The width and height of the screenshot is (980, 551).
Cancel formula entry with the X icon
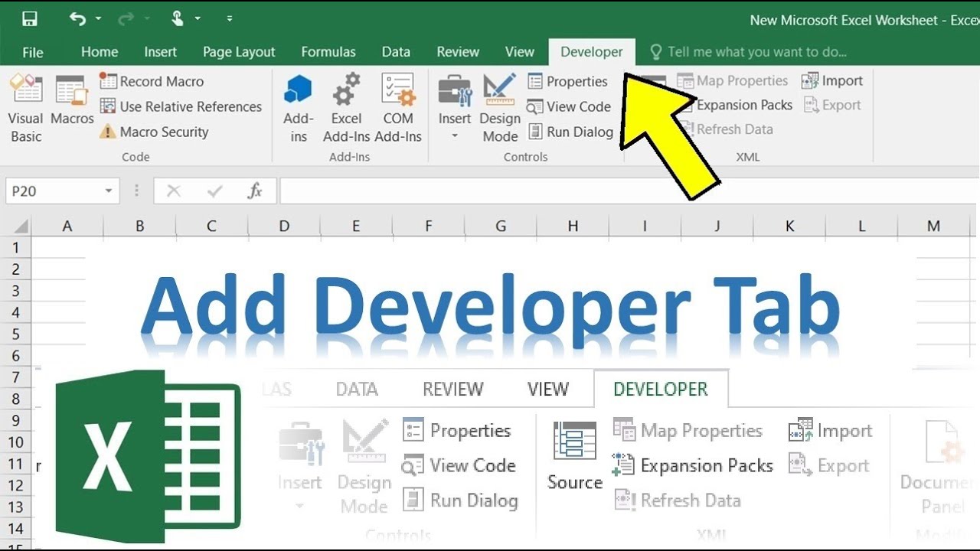[x=174, y=191]
